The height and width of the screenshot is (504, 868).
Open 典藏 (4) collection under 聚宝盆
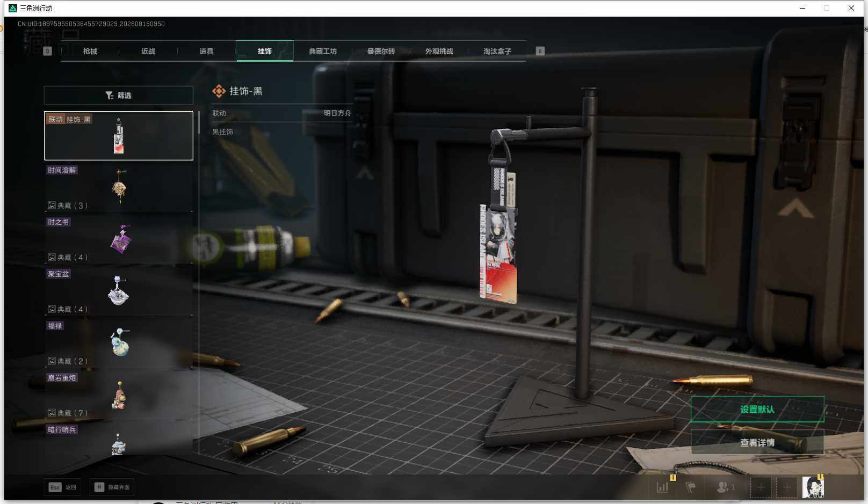point(68,309)
